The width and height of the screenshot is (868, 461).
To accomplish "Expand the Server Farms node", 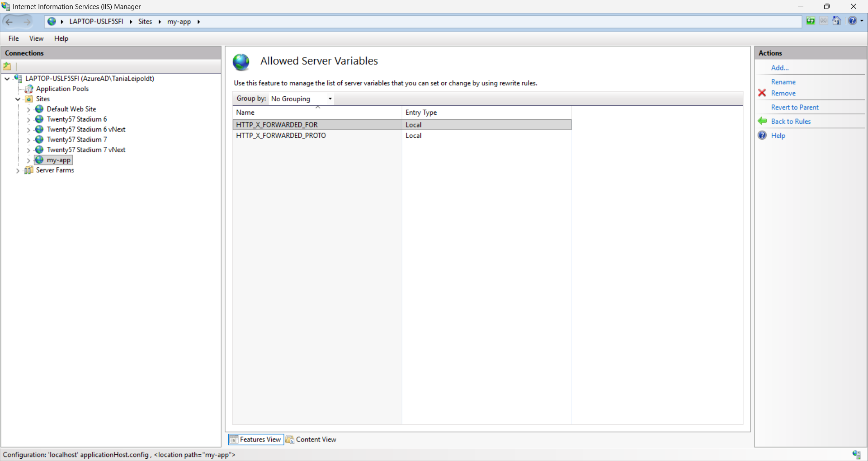I will point(18,171).
